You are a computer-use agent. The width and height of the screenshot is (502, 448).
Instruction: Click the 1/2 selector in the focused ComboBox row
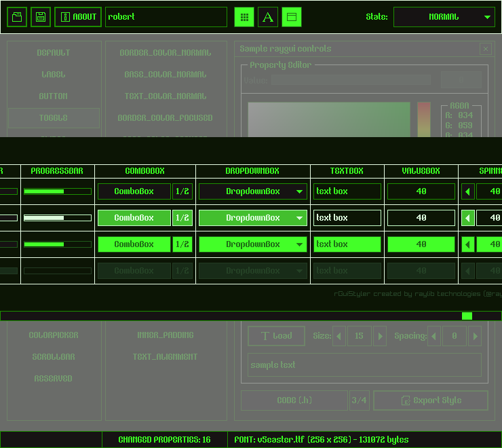pos(182,218)
